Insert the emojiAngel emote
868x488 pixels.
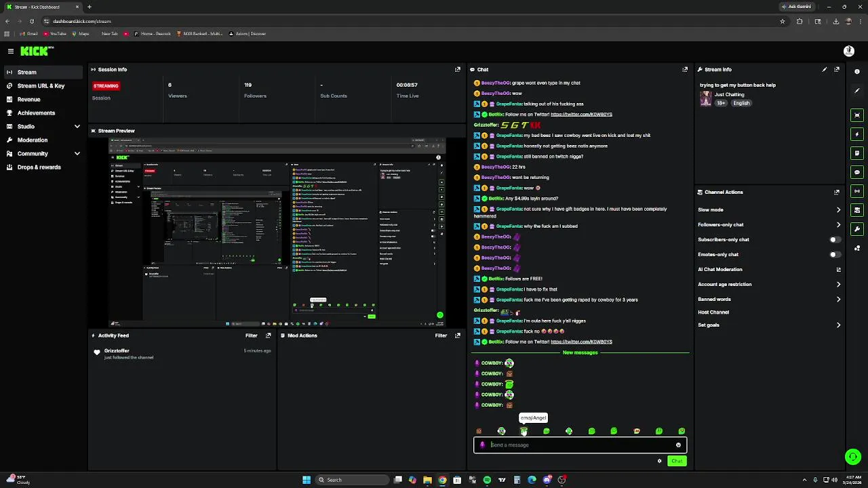[x=524, y=431]
